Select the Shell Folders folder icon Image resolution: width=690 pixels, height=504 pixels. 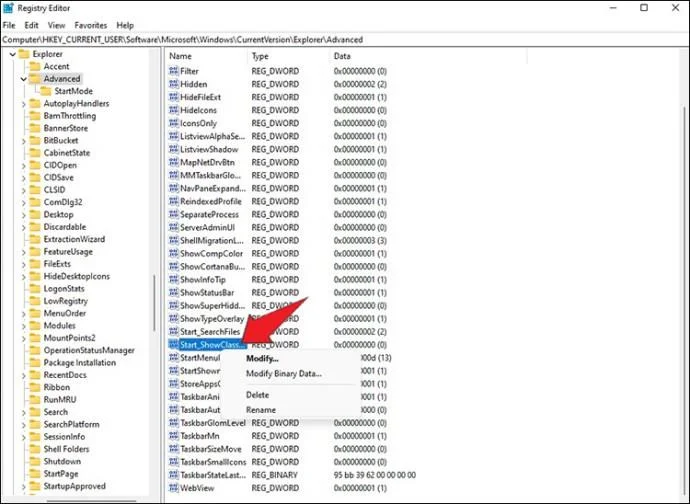coord(35,449)
